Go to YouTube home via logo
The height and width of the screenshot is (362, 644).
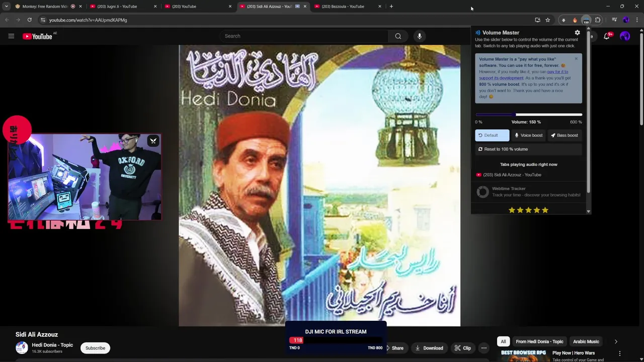(x=38, y=36)
